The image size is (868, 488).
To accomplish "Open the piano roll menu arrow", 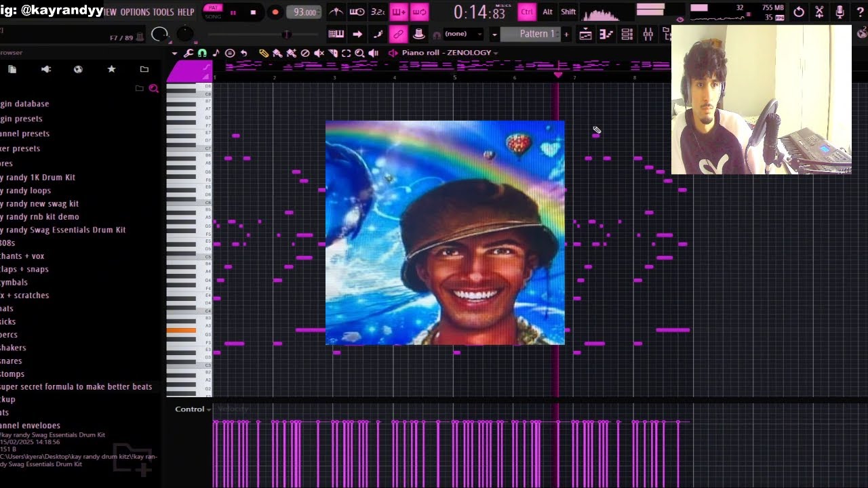I will (174, 53).
